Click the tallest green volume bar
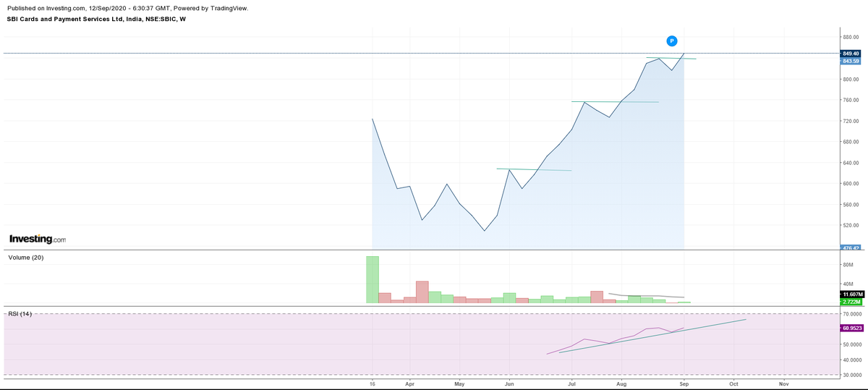Viewport: 868px width, 390px height. [373, 279]
